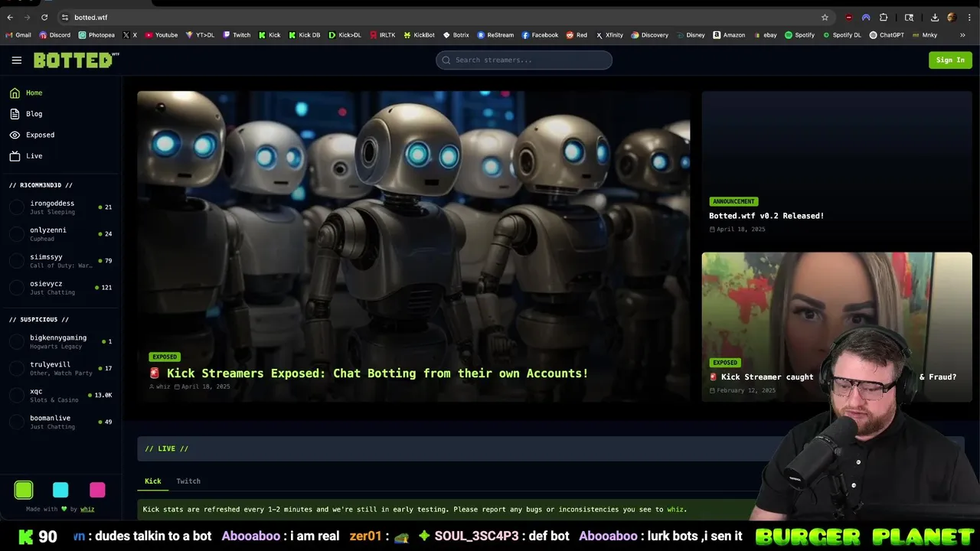Open the Chat Botting exposed article headline
980x551 pixels.
coord(369,373)
